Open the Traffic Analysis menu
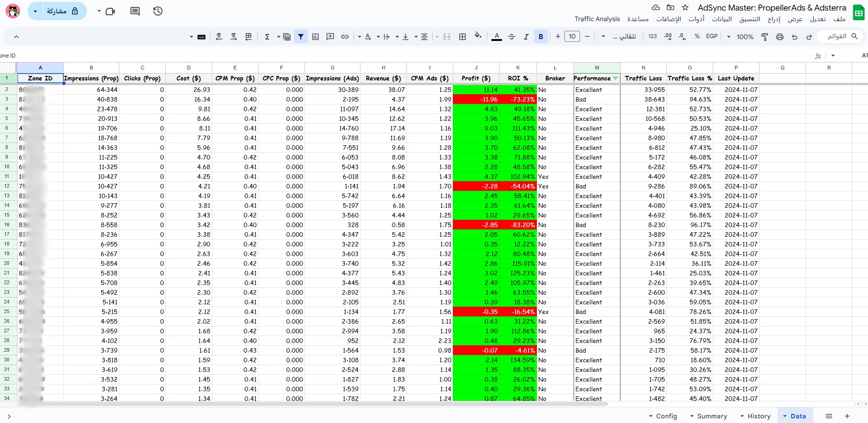 coord(597,19)
